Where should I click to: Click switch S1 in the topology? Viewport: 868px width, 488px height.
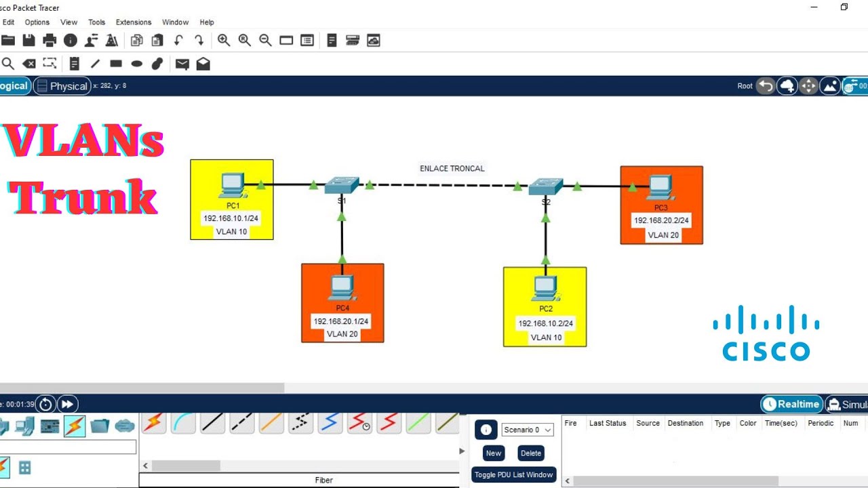[342, 186]
